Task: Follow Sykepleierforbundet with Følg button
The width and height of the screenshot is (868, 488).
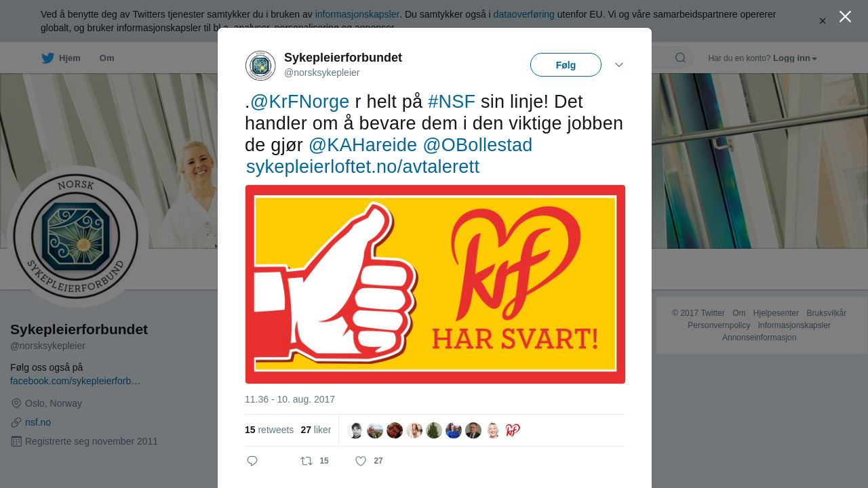Action: (566, 65)
